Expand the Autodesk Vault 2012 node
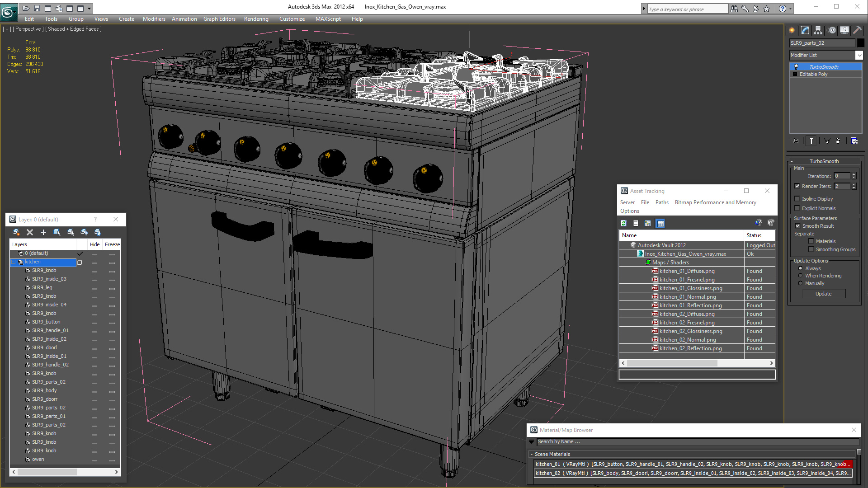 click(x=624, y=245)
